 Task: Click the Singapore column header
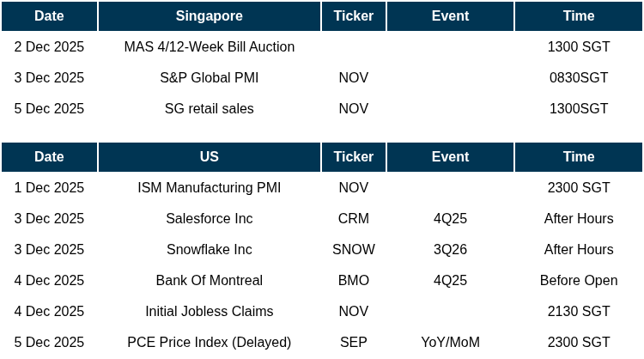[x=209, y=16]
